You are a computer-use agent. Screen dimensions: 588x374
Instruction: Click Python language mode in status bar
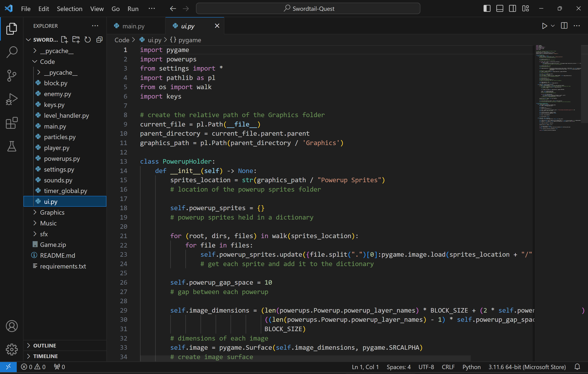[471, 367]
